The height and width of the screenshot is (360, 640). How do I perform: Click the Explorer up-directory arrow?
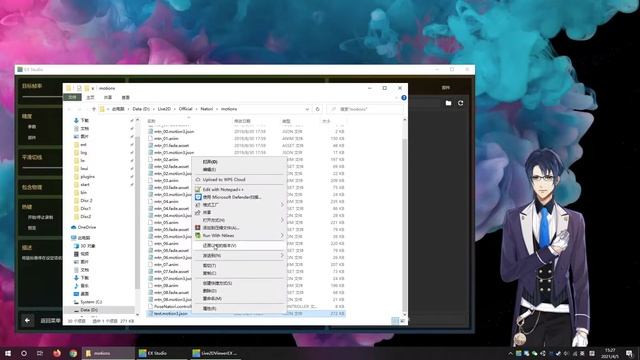pos(94,109)
